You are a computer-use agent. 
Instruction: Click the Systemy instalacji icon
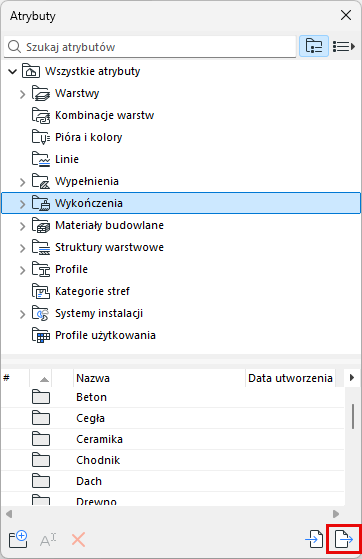(x=41, y=313)
